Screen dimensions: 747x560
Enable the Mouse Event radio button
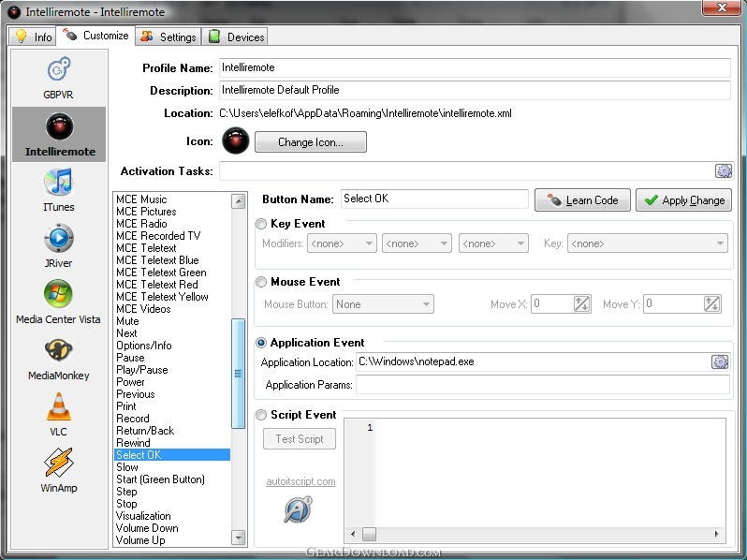coord(261,282)
